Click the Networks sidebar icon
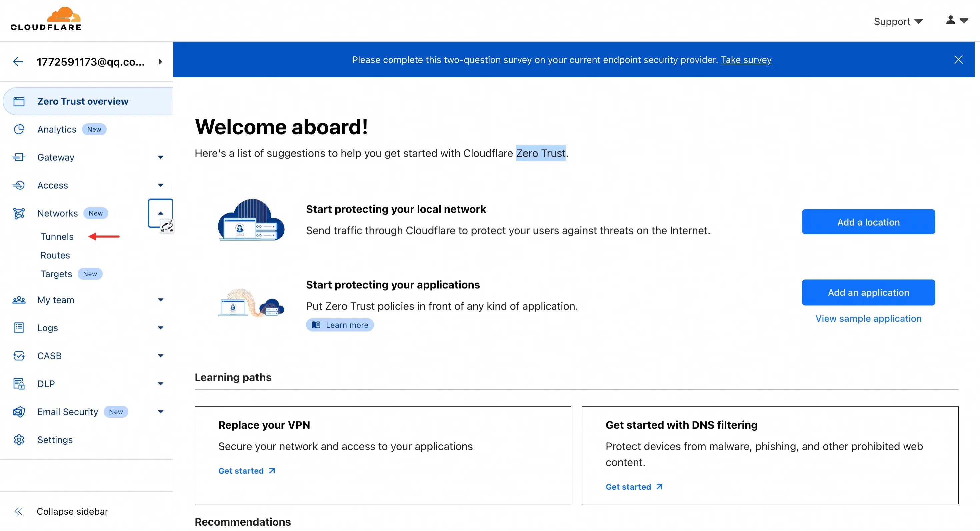This screenshot has height=531, width=980. pyautogui.click(x=19, y=213)
